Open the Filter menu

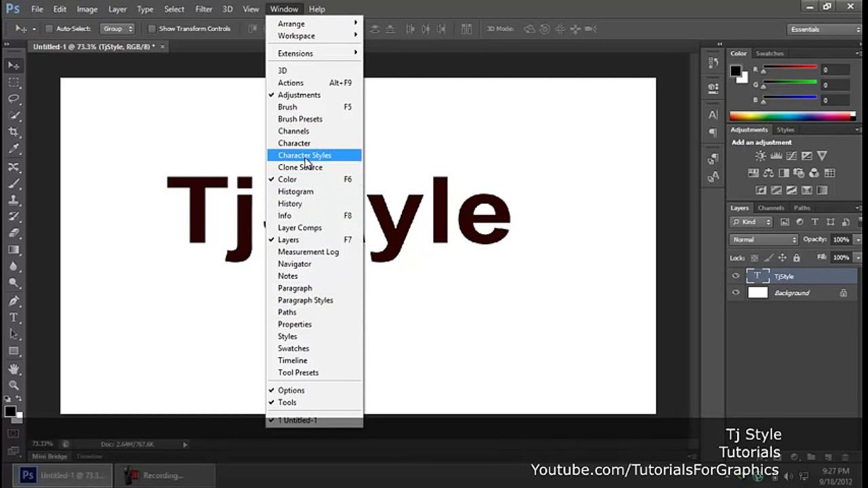(204, 9)
